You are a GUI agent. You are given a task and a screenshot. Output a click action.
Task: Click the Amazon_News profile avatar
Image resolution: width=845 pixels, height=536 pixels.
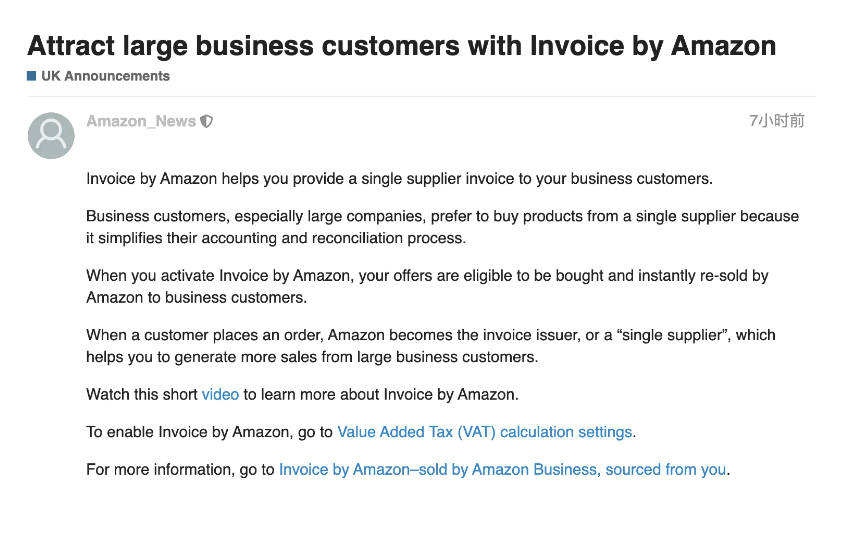coord(51,135)
